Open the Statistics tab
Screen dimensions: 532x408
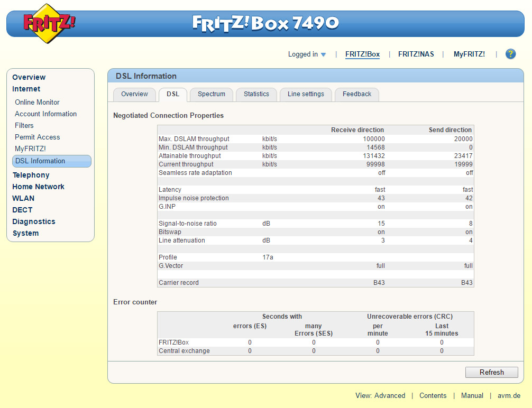(256, 94)
